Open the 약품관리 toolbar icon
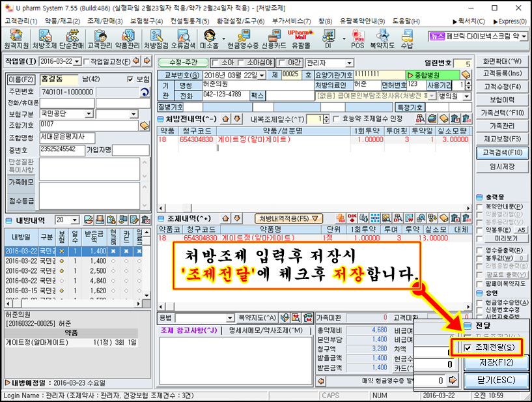Screen dimensions: 532x402 [126, 39]
